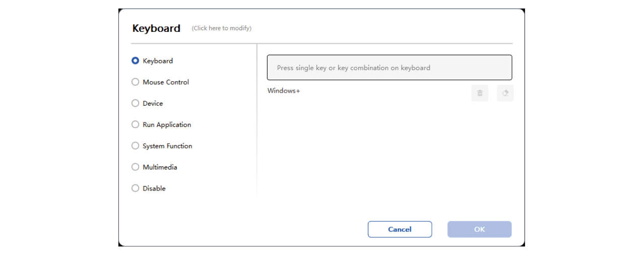Click the "Run Application" label text
The width and height of the screenshot is (644, 254).
[167, 124]
